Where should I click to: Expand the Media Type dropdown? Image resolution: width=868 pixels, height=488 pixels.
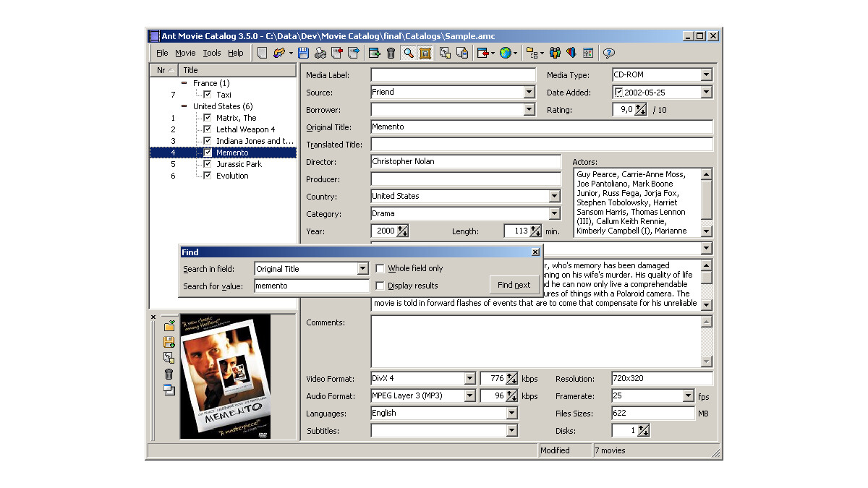click(706, 75)
